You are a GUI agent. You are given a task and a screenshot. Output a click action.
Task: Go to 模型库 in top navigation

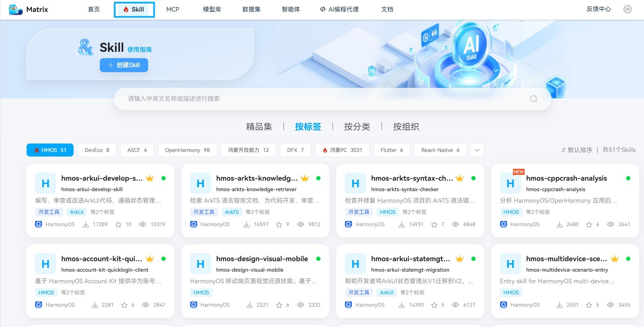click(212, 9)
